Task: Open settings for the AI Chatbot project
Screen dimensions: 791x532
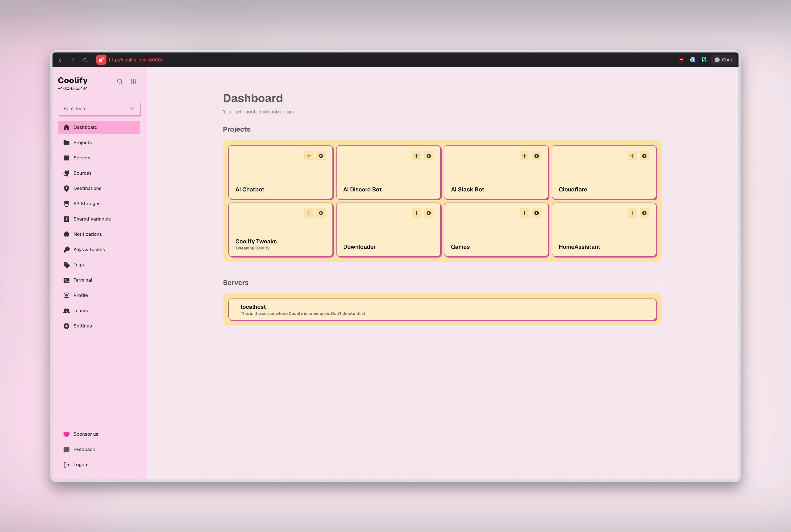Action: pos(321,156)
